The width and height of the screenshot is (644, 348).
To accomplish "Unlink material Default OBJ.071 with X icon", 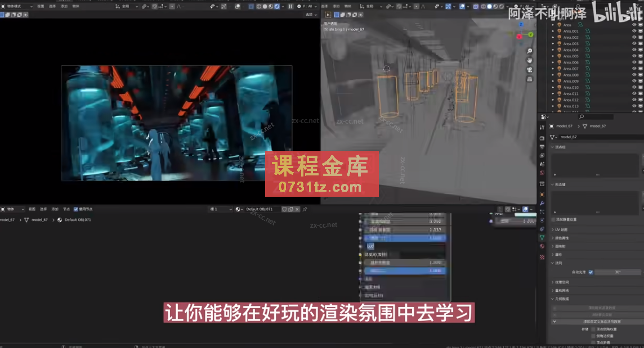I will coord(297,209).
